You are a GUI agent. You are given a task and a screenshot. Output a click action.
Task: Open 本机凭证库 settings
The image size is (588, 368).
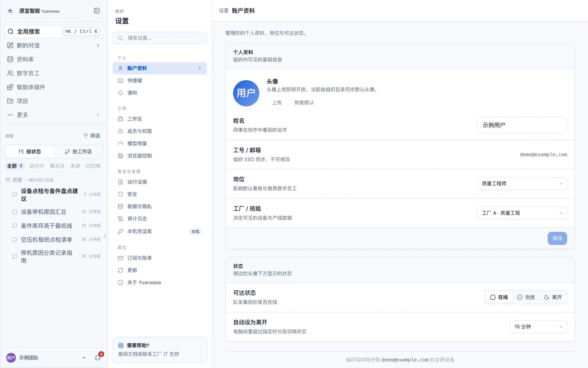point(160,231)
